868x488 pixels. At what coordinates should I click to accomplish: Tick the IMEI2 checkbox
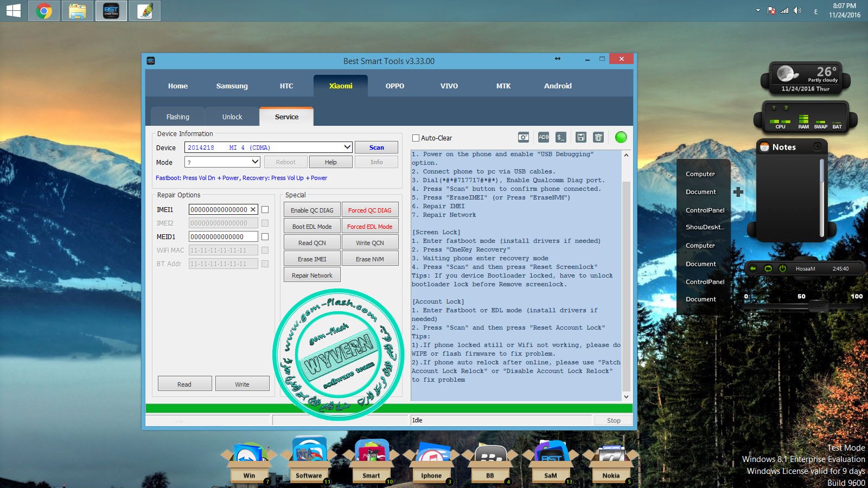click(x=265, y=223)
